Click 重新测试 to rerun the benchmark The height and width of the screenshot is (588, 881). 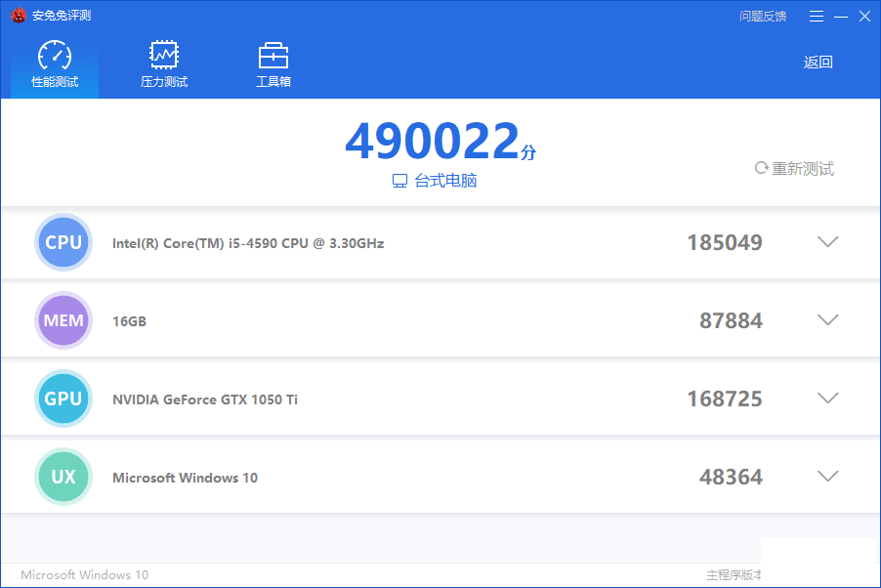[x=794, y=168]
